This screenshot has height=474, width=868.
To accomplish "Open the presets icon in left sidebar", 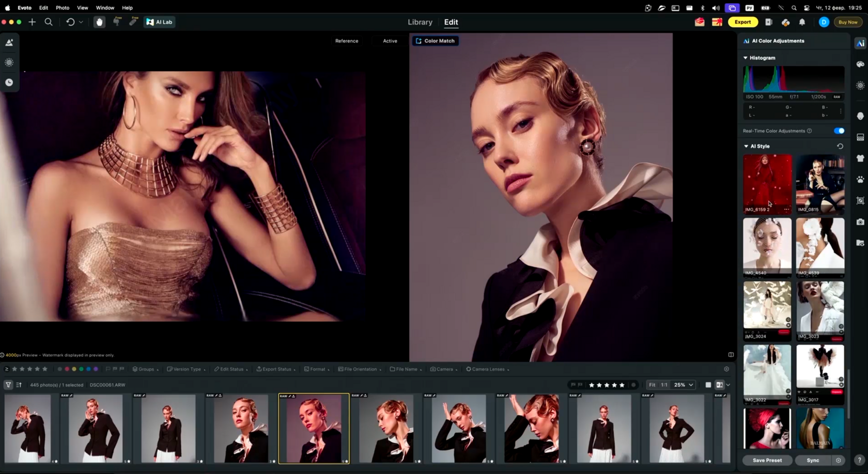I will tap(9, 43).
